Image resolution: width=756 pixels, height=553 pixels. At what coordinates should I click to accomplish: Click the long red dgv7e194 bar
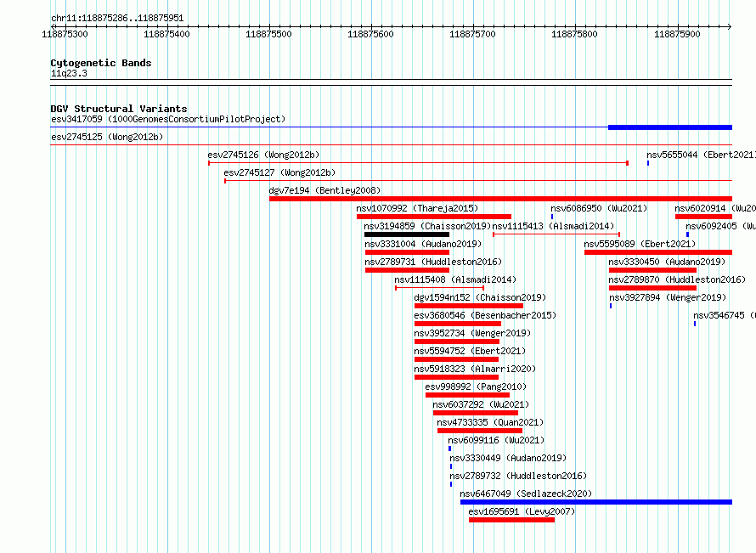pyautogui.click(x=500, y=199)
